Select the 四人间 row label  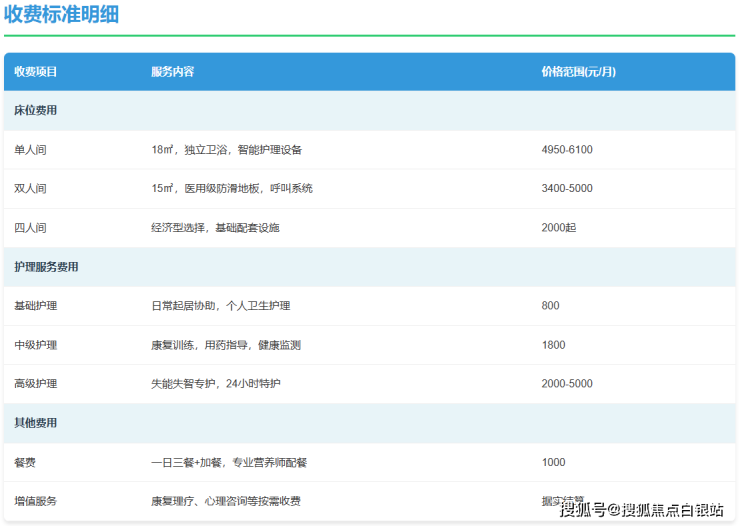coord(30,228)
